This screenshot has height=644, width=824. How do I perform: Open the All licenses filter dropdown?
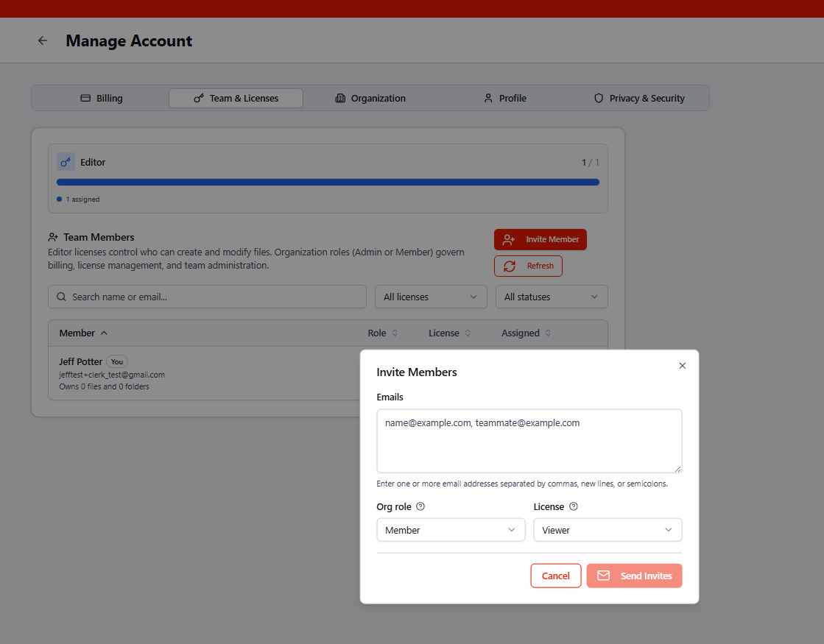click(x=431, y=297)
